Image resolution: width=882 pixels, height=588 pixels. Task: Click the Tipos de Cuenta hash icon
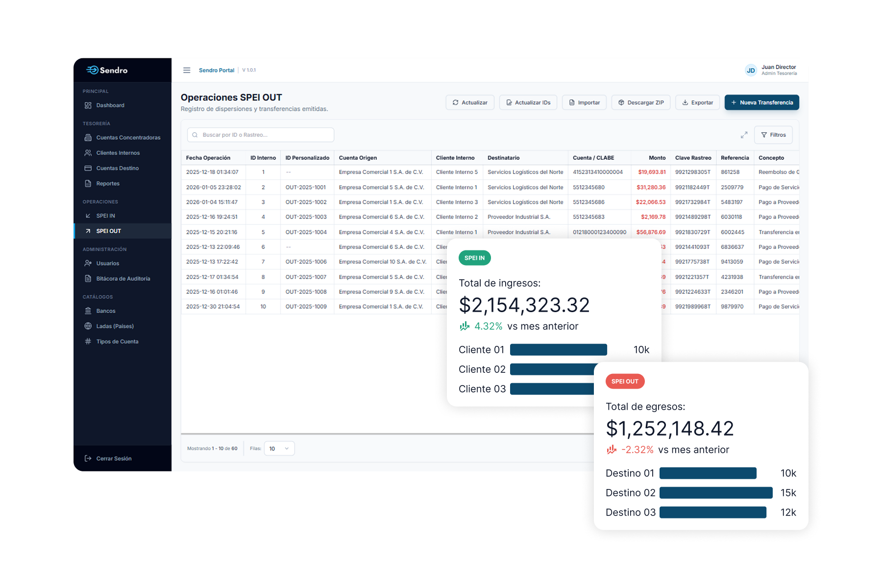(88, 342)
